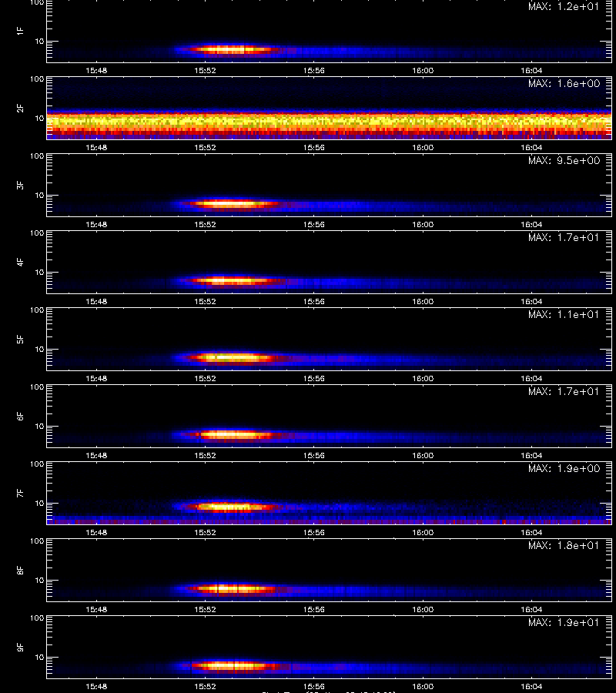Click the 15:56 time label under the 8F panel
Image resolution: width=616 pixels, height=693 pixels.
[313, 610]
